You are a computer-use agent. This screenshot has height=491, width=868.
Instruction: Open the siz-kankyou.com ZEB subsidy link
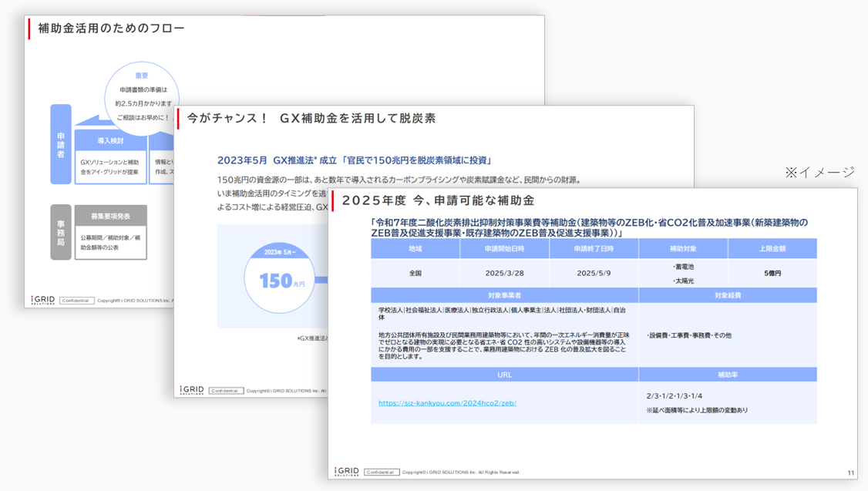click(447, 403)
